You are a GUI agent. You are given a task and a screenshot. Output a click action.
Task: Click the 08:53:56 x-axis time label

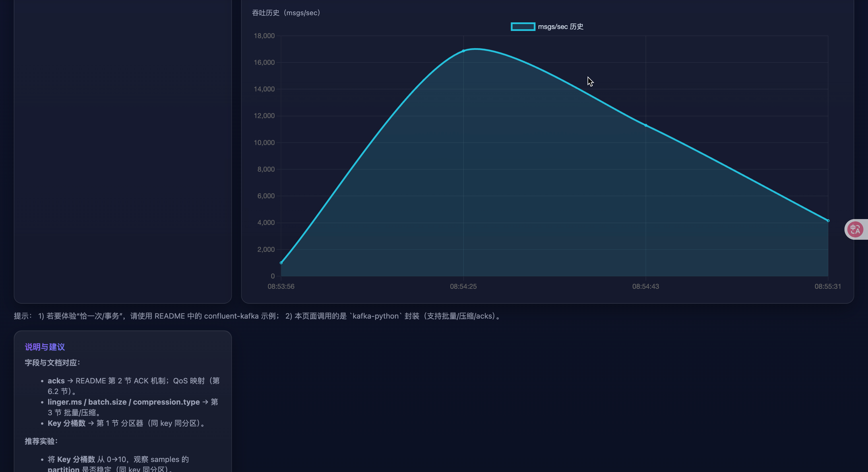[x=281, y=286]
